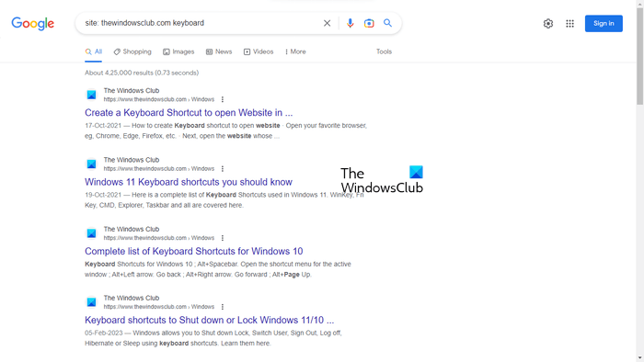
Task: Click the scrollbar down arrow
Action: click(x=640, y=358)
